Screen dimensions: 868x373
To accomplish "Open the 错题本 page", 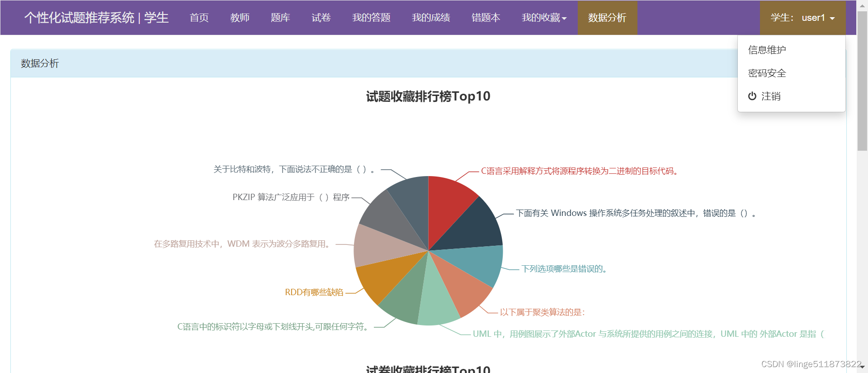I will click(486, 18).
